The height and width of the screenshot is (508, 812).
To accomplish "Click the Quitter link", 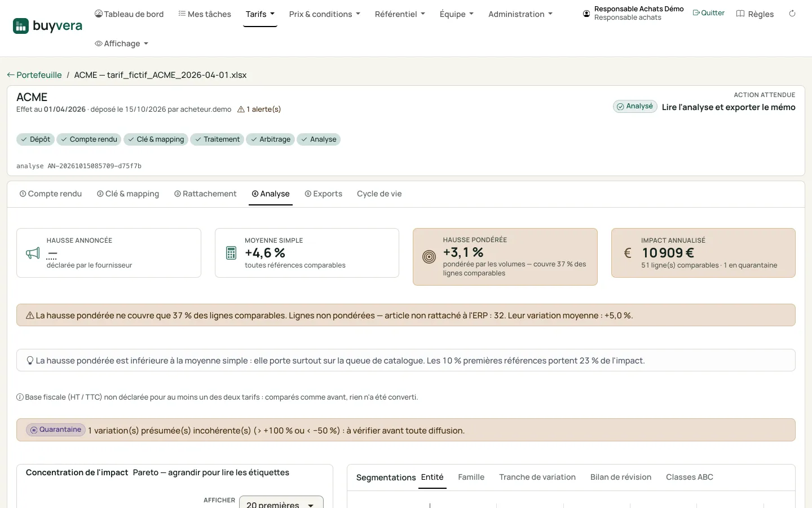I will point(708,13).
